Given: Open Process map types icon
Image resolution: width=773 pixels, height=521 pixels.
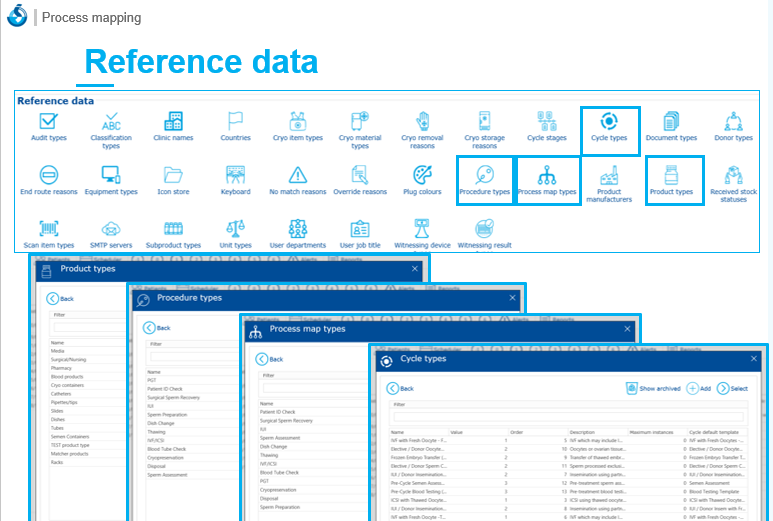Looking at the screenshot, I should pos(547,175).
